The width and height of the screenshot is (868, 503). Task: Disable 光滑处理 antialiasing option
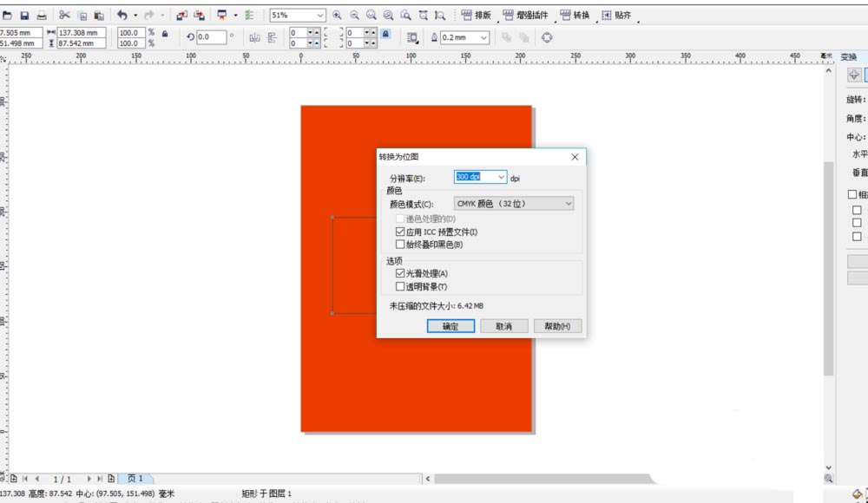(x=399, y=271)
